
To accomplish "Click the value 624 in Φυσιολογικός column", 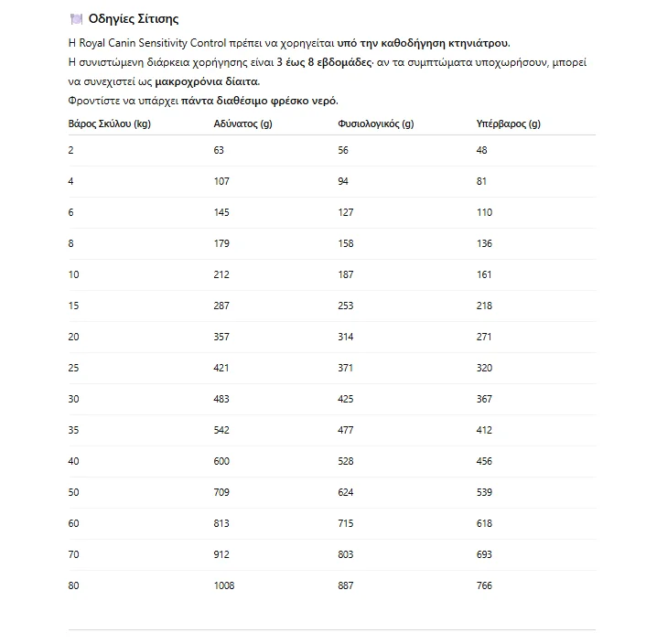I will [x=346, y=492].
